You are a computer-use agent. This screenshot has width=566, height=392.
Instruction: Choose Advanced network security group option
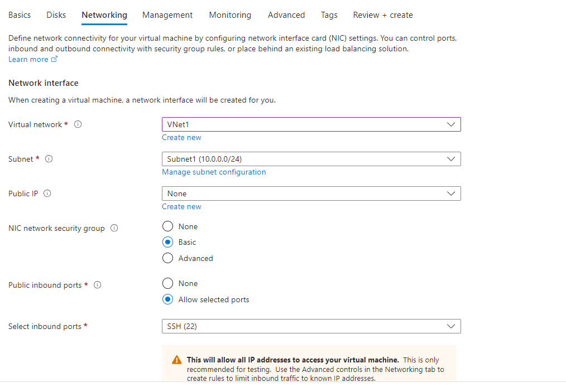[168, 258]
